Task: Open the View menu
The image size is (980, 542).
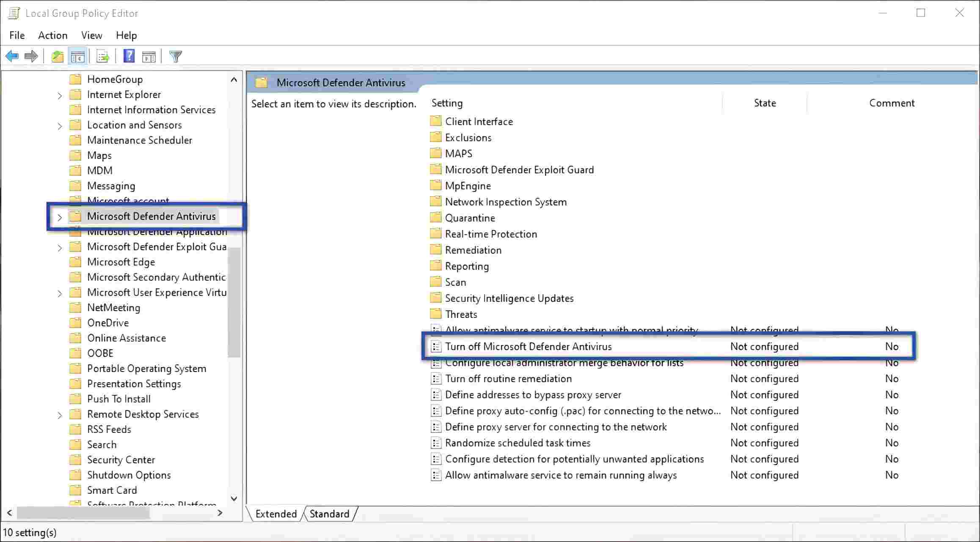Action: coord(92,35)
